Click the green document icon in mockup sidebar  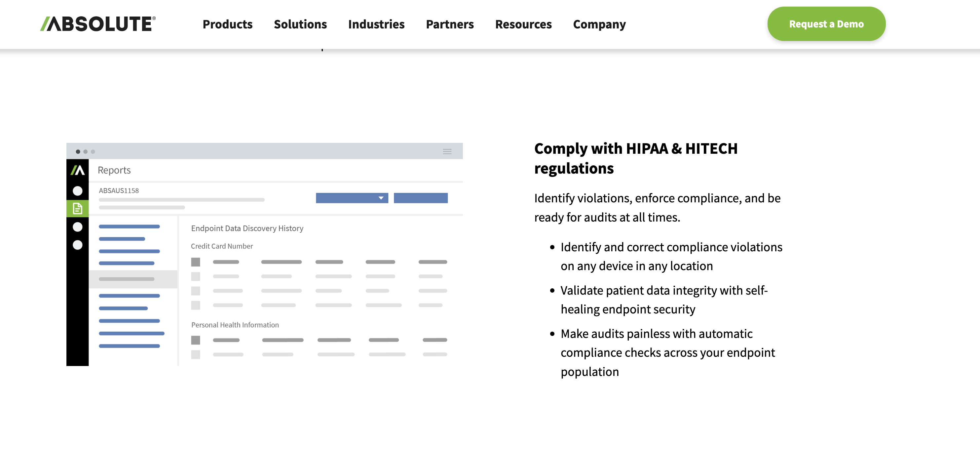(x=78, y=209)
